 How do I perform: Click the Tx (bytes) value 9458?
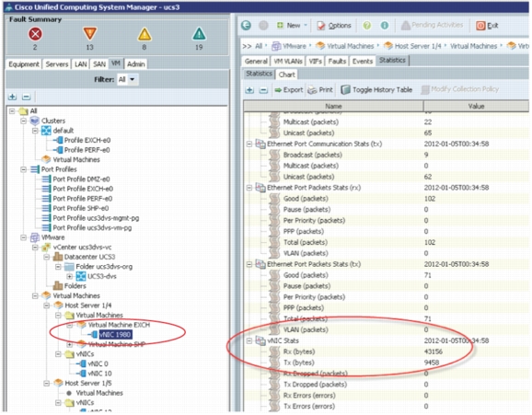[x=432, y=363]
